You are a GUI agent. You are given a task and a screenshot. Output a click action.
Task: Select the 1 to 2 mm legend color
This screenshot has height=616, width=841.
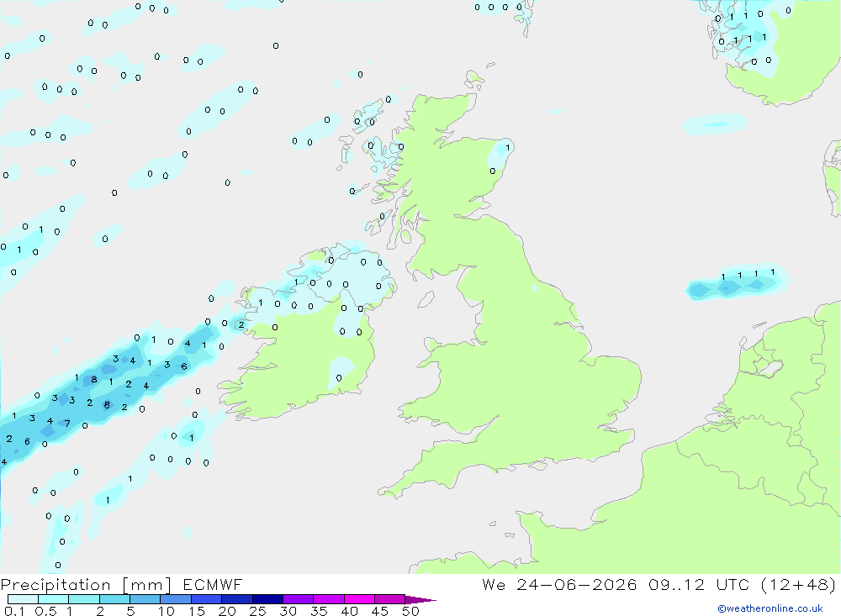tap(84, 599)
